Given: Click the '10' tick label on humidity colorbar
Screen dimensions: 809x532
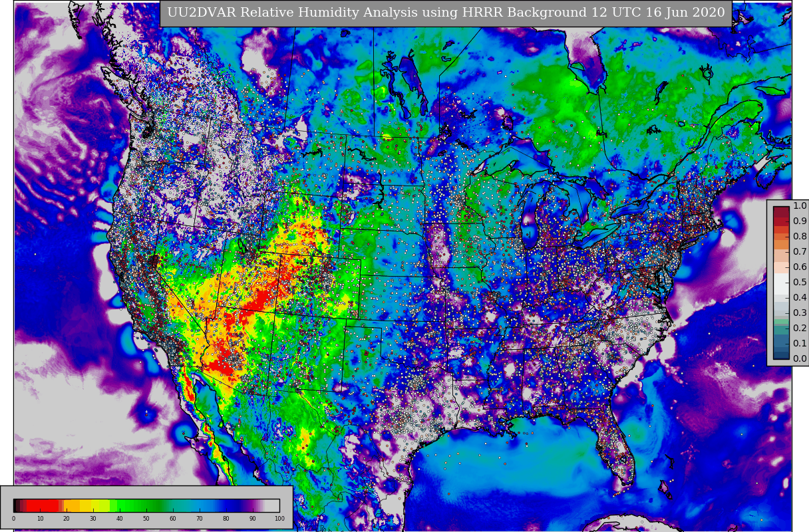Looking at the screenshot, I should tap(40, 518).
